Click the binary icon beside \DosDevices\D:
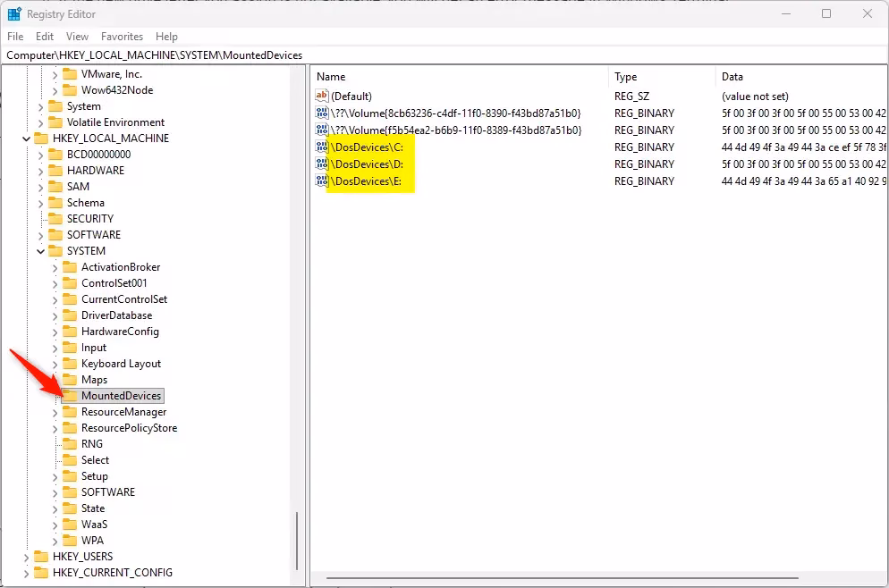Image resolution: width=889 pixels, height=588 pixels. (322, 164)
